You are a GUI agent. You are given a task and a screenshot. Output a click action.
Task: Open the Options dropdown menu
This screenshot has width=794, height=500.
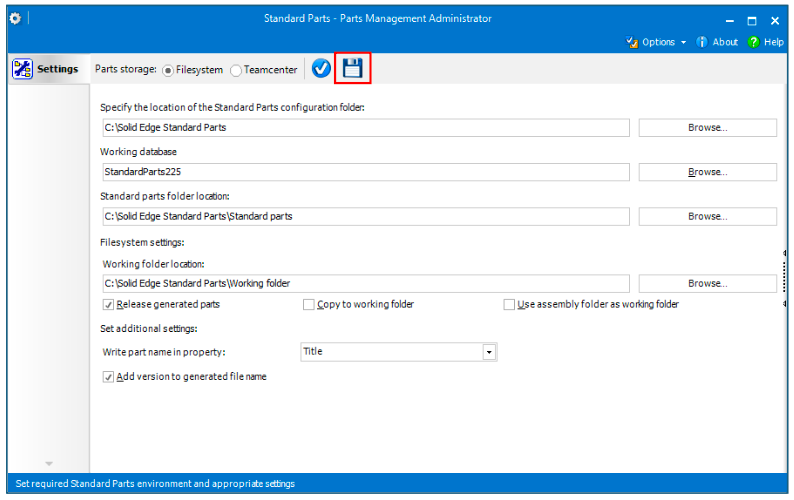[664, 42]
